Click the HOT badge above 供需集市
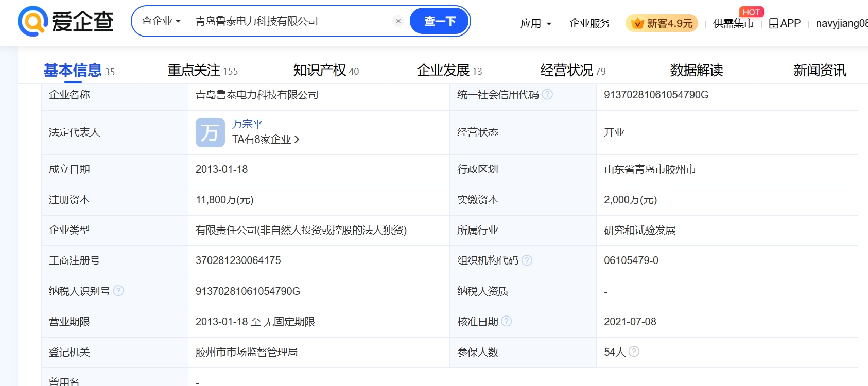The height and width of the screenshot is (386, 868). (752, 12)
